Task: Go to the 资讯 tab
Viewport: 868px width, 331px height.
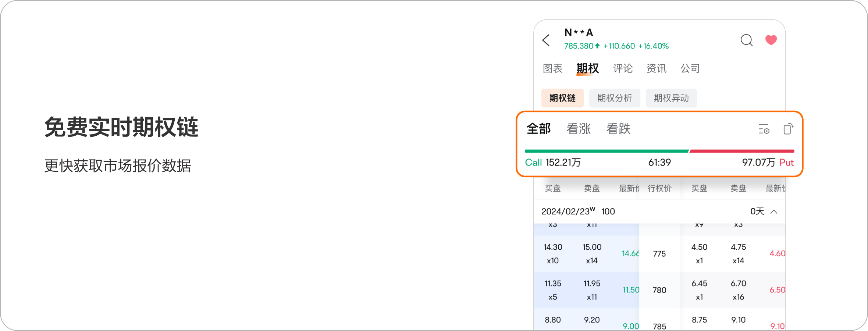Action: click(657, 68)
